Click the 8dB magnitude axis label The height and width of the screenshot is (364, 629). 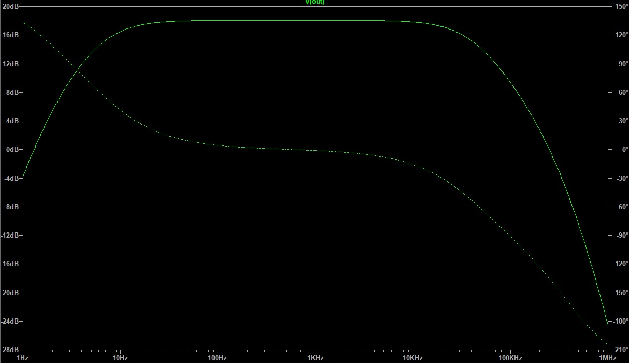(12, 92)
